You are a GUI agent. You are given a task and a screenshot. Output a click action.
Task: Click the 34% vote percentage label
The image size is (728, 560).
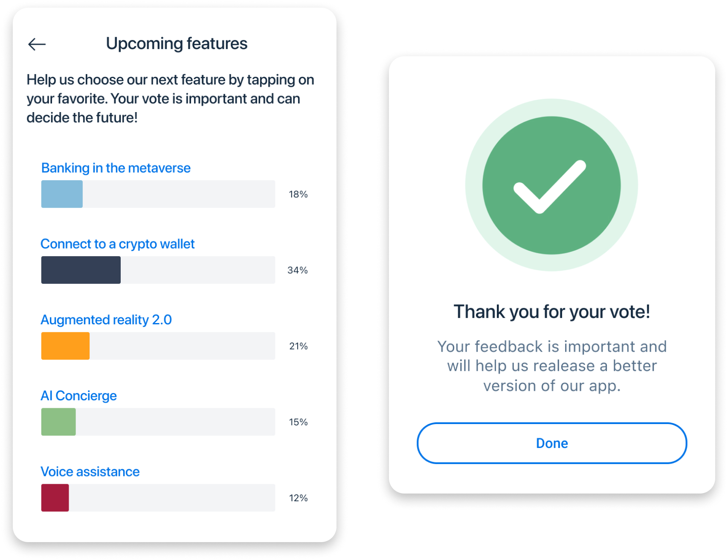(x=298, y=270)
